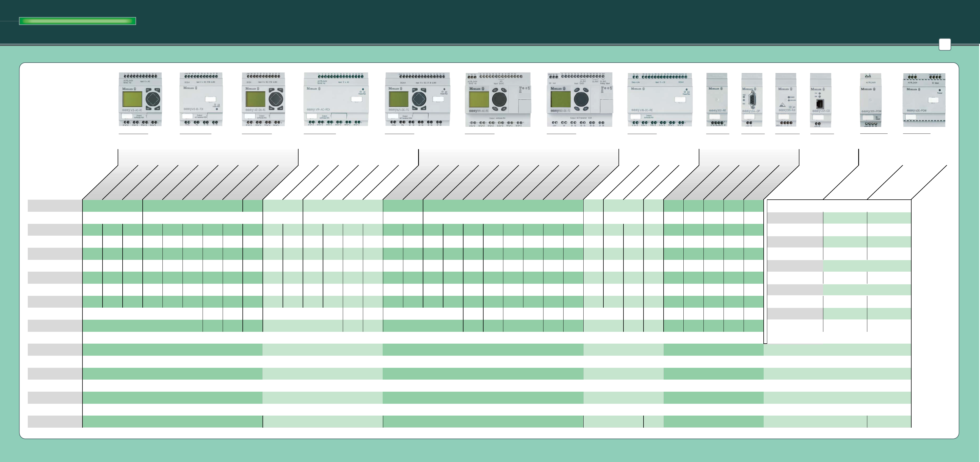Choose the easy 822-DC-TC device image

(579, 100)
